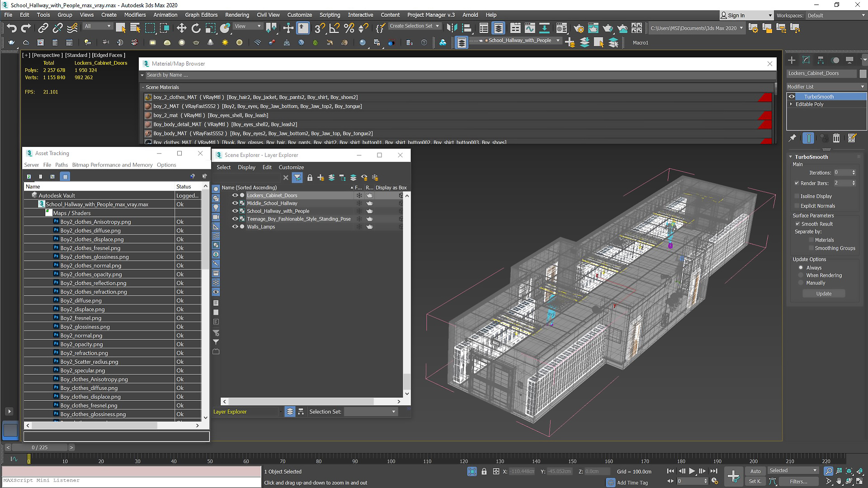
Task: Click the Undo arrow icon
Action: pos(11,28)
